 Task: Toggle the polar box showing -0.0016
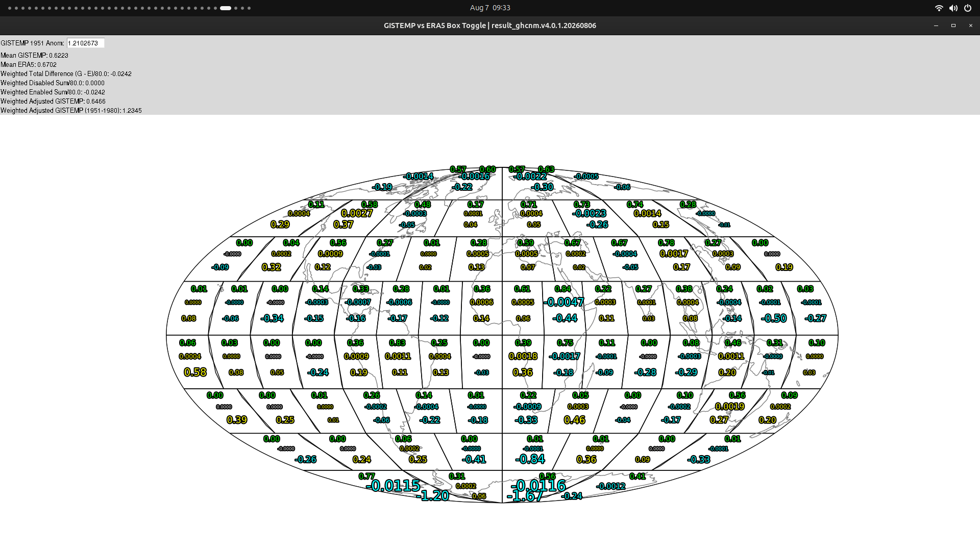pos(474,177)
